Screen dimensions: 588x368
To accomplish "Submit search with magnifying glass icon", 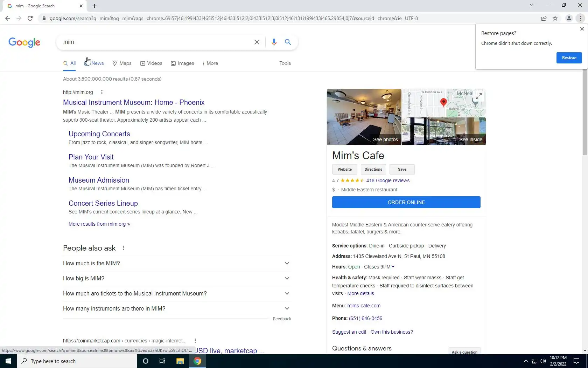I will (x=288, y=42).
